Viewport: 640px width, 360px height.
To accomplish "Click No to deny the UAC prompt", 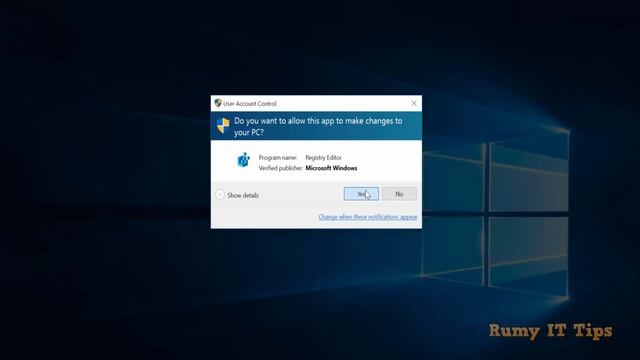I will [399, 194].
